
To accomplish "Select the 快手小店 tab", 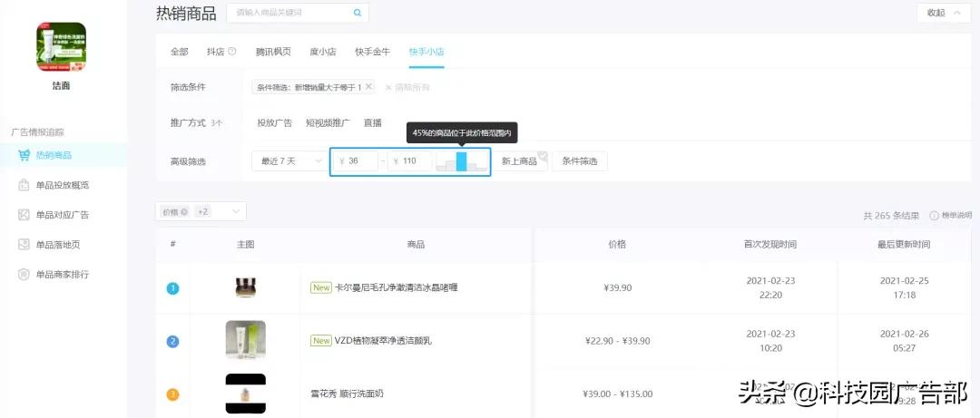I will (426, 52).
